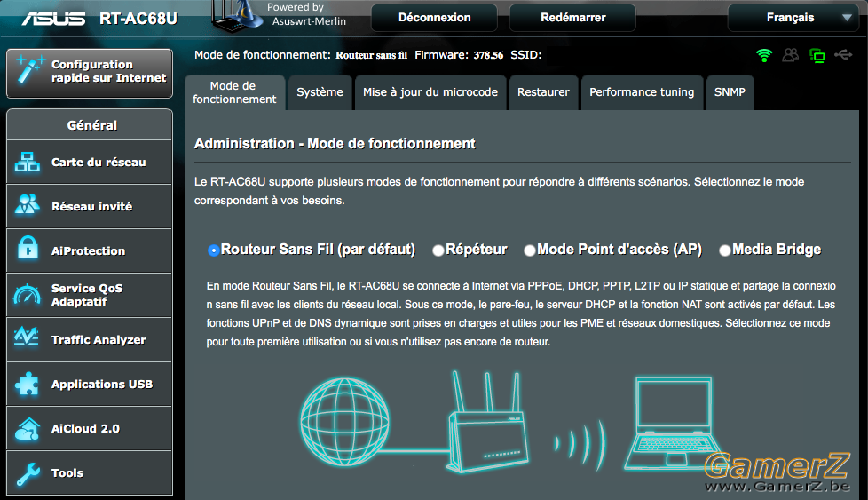The width and height of the screenshot is (868, 500).
Task: Open the Système tab
Action: [320, 92]
